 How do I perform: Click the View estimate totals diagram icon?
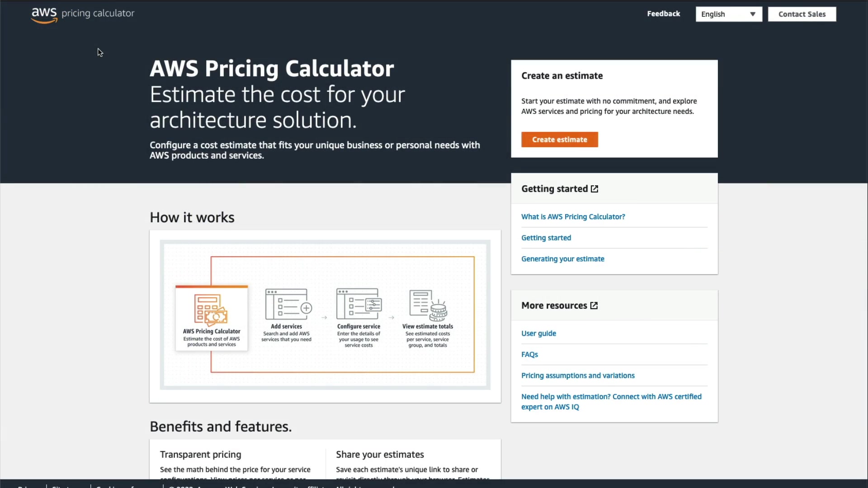[428, 305]
